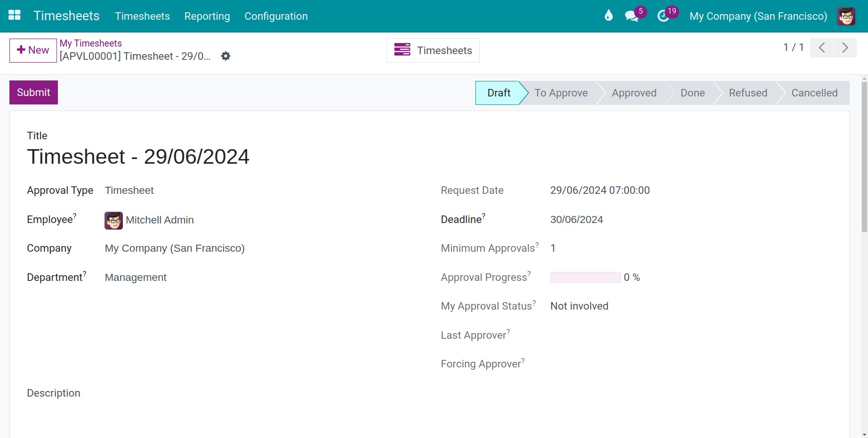Image resolution: width=868 pixels, height=438 pixels.
Task: Click the page vertical scrollbar
Action: click(864, 157)
